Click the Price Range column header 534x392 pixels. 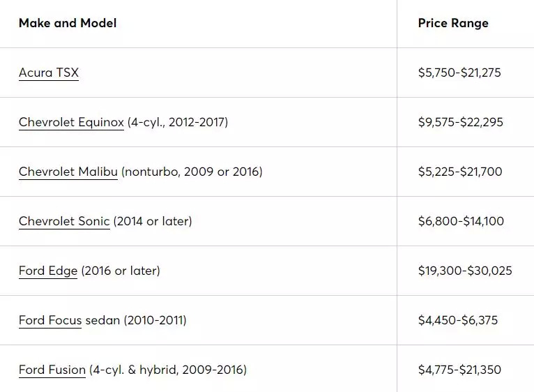point(453,23)
